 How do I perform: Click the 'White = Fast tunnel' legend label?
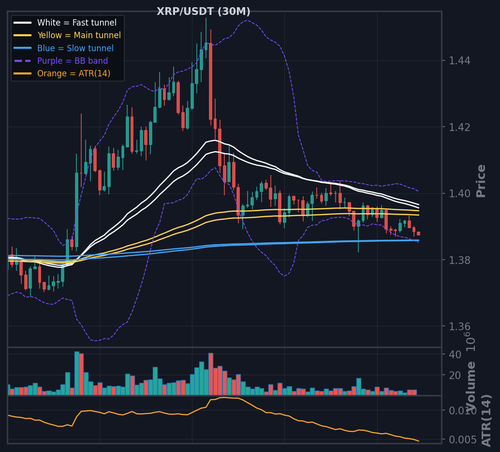click(x=77, y=23)
